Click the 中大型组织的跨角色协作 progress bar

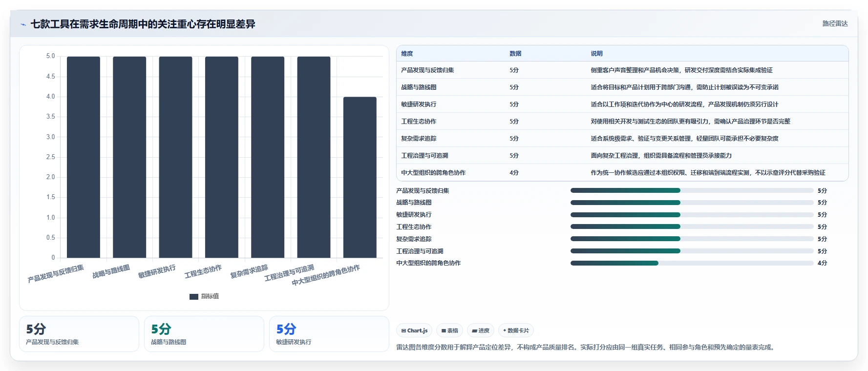pos(692,263)
